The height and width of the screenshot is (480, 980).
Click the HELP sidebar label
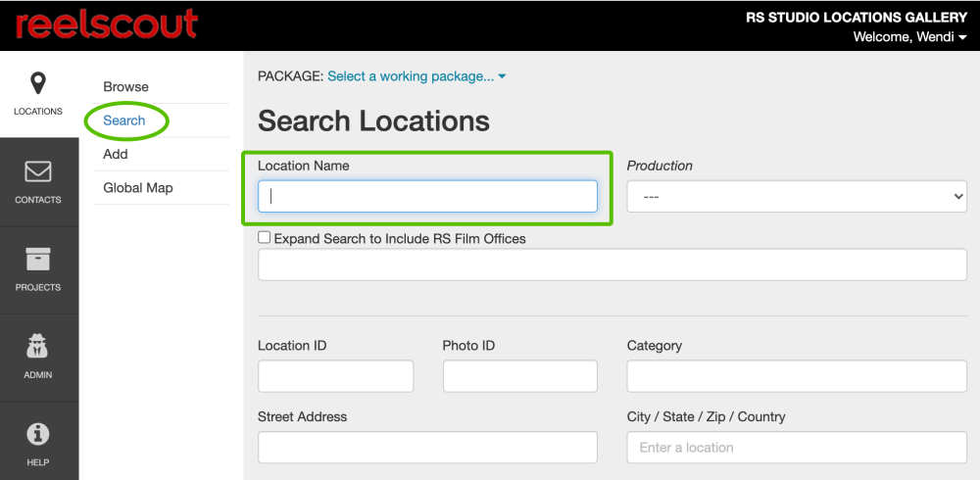(38, 462)
